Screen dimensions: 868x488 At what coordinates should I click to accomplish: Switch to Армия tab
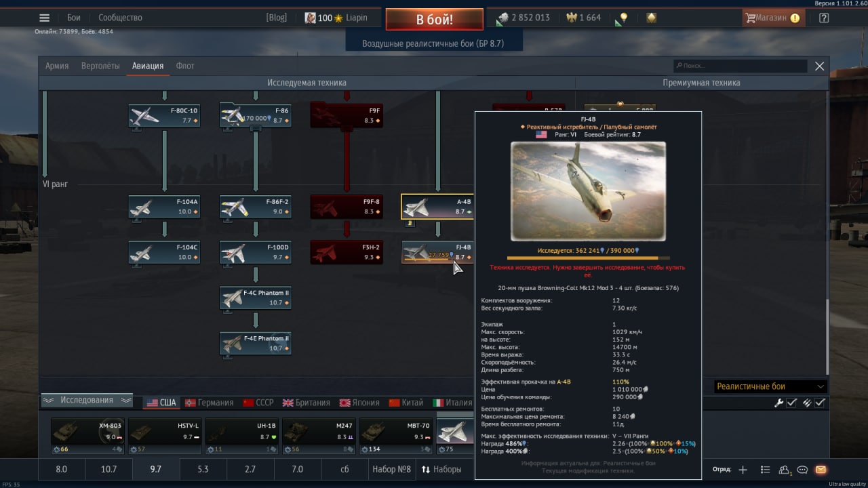(57, 66)
